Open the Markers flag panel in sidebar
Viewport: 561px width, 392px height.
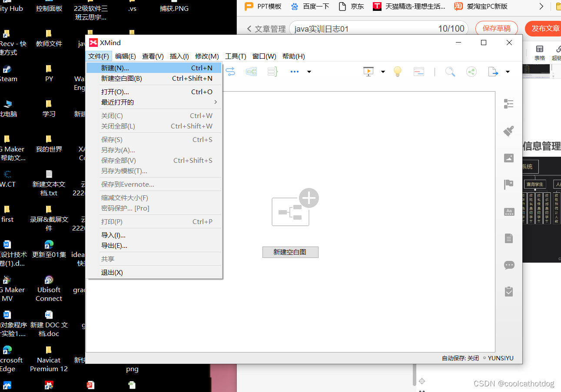click(x=508, y=184)
